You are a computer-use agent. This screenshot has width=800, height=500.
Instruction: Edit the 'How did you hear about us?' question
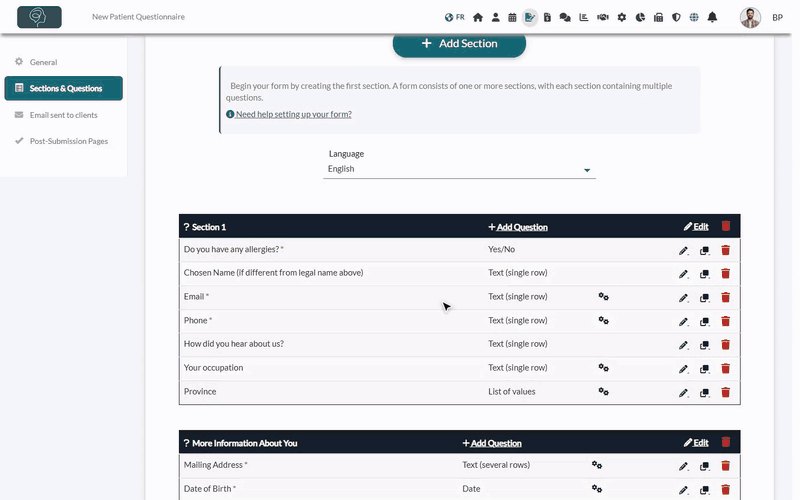coord(683,345)
